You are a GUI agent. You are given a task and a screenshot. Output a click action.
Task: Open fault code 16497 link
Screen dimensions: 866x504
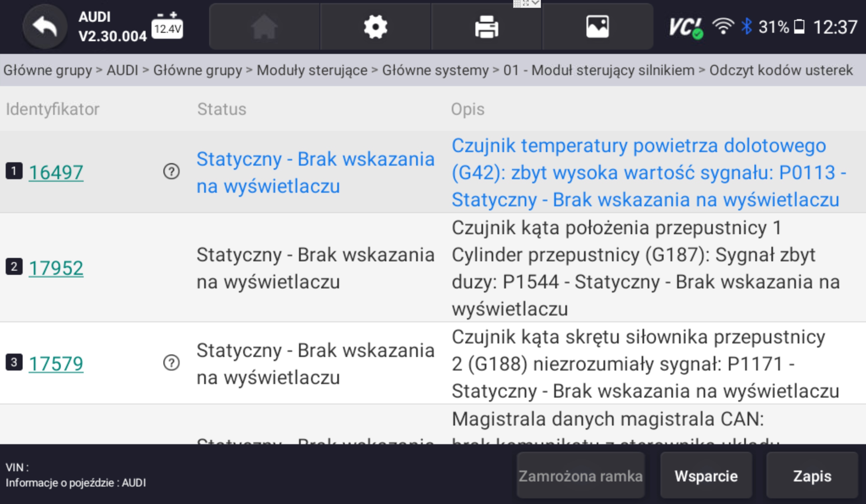56,172
